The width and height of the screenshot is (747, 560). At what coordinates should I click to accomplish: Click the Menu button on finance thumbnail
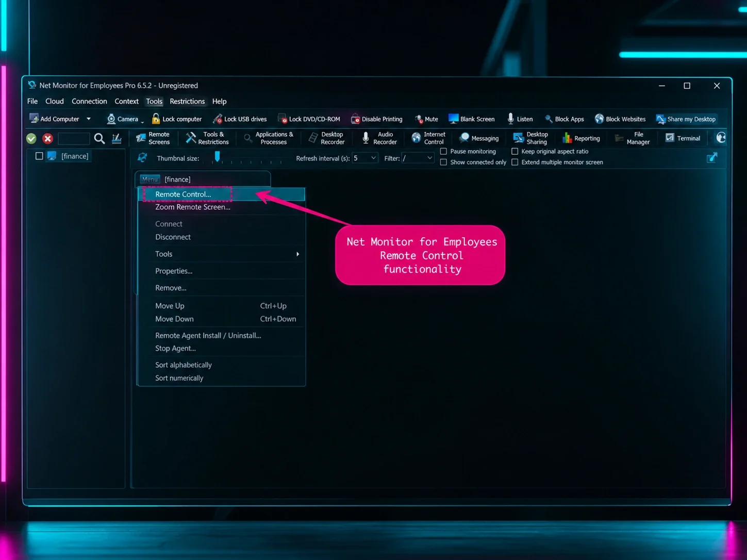[x=150, y=179]
